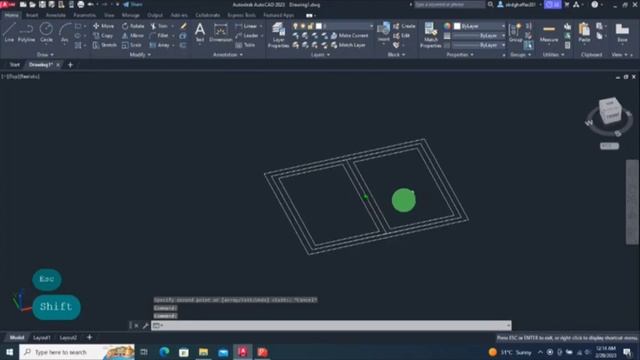Click the Group icon
640x360 pixels.
516,32
